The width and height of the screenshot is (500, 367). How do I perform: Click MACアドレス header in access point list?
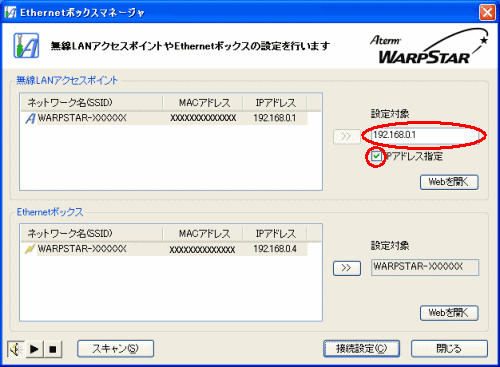coord(203,103)
